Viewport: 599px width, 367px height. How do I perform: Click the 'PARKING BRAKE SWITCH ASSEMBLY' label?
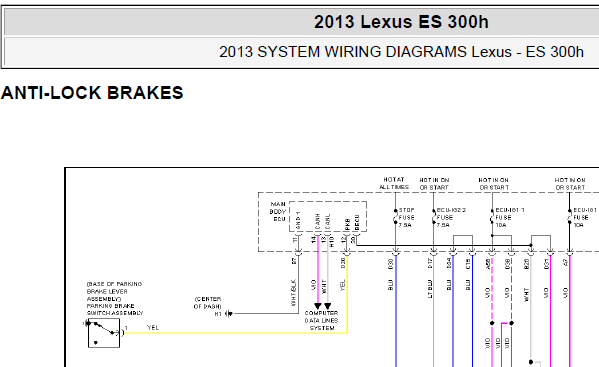click(x=115, y=309)
